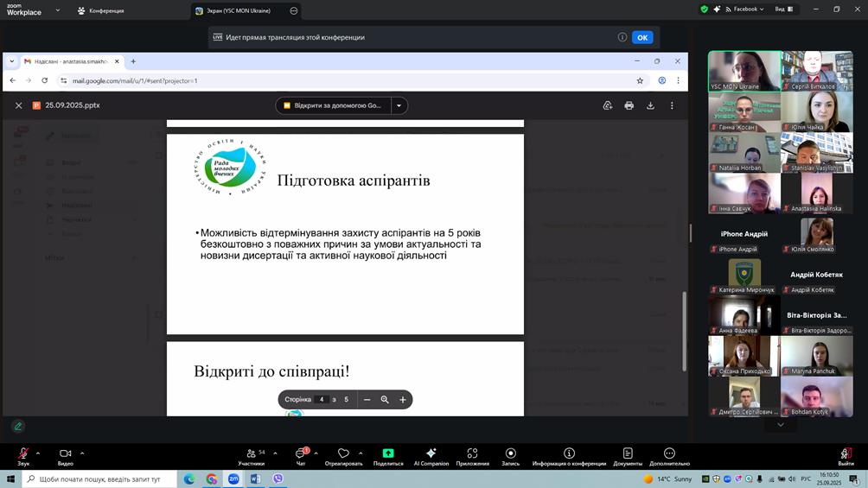Open the Приложения apps panel

(x=472, y=454)
